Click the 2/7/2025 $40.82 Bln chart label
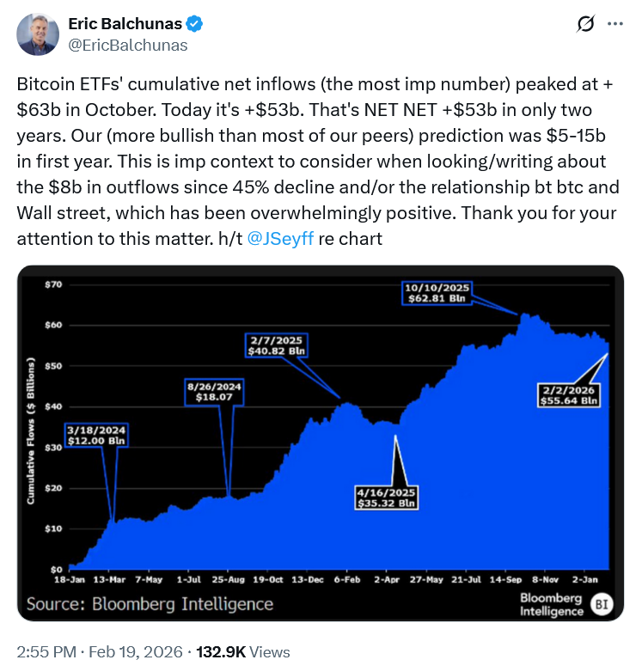642x672 pixels. click(275, 345)
